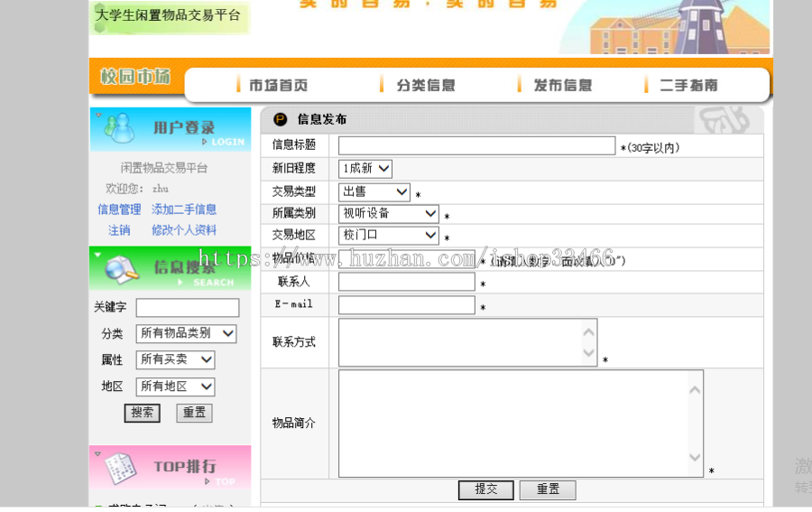Click the 用户登录 panel header
812x512 pixels.
pos(171,129)
